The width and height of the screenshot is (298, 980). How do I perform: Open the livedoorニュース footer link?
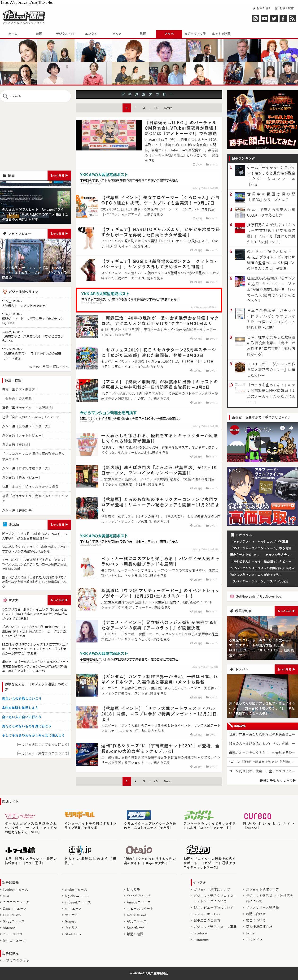click(x=15, y=890)
